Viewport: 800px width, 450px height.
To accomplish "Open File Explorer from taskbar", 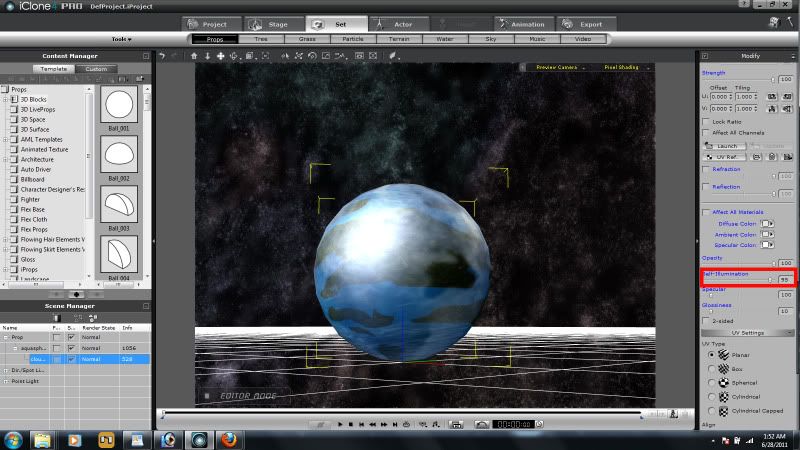I will [42, 439].
